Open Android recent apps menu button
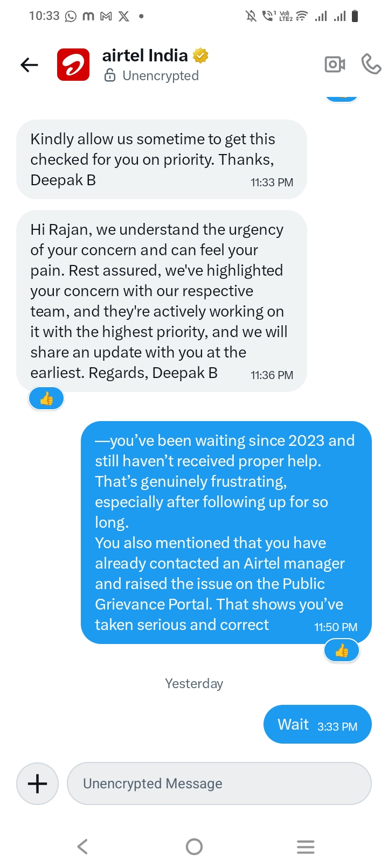 click(x=306, y=847)
